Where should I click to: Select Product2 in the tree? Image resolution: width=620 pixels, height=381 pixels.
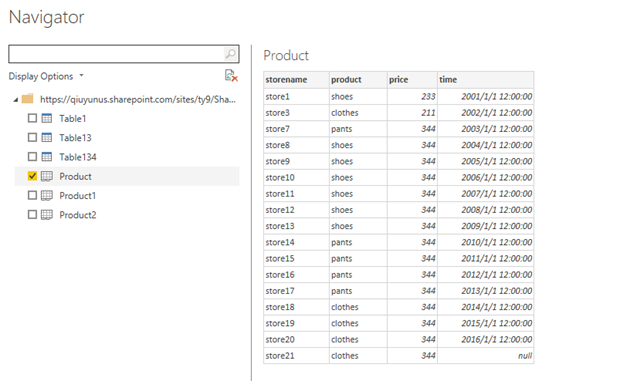(x=78, y=215)
